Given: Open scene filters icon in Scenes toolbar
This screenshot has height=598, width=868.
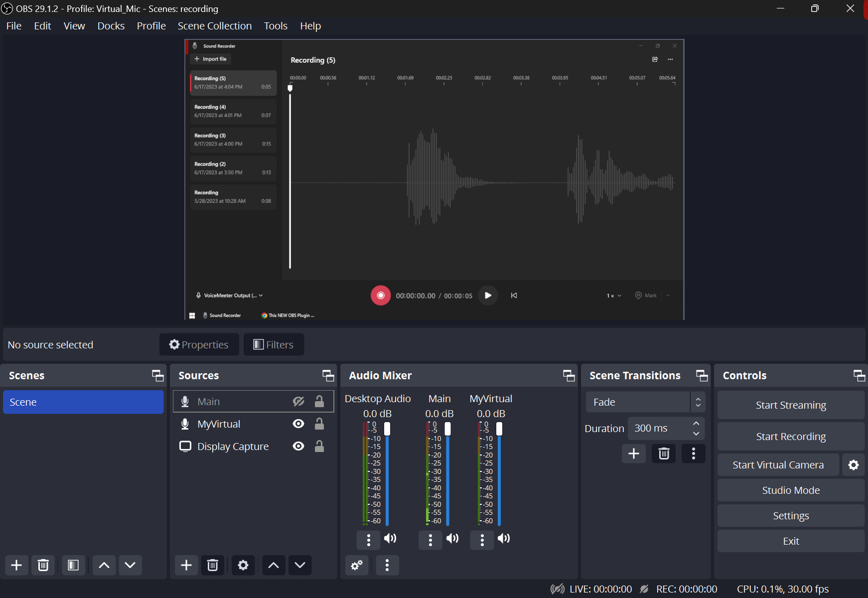Looking at the screenshot, I should click(73, 565).
